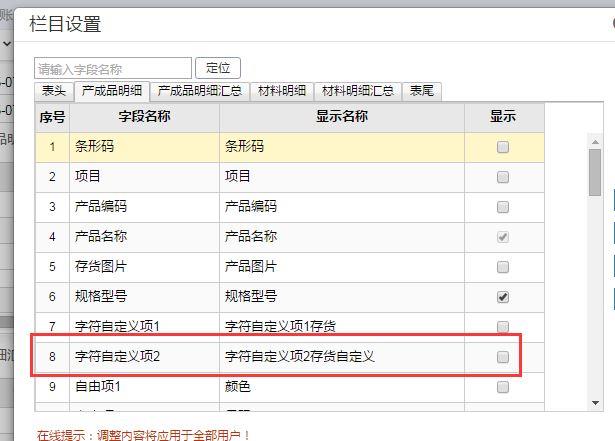
Task: Enable display checkbox for 条形码 row
Action: (x=503, y=147)
